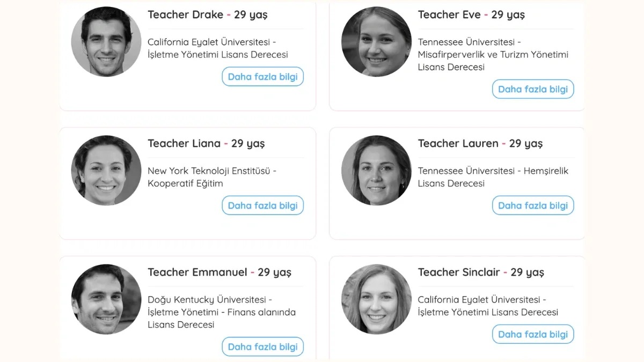Select Teacher Lauren's profile photo

pos(376,171)
